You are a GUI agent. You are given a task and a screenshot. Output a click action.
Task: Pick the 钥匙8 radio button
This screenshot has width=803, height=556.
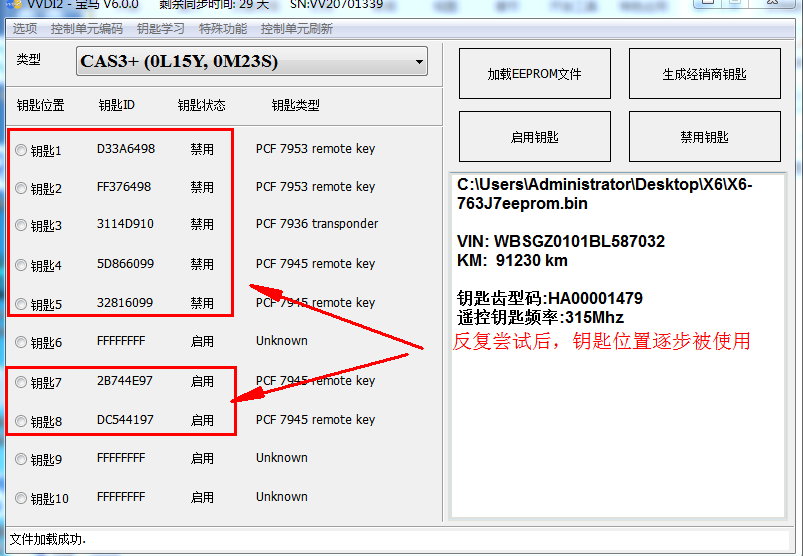point(21,422)
